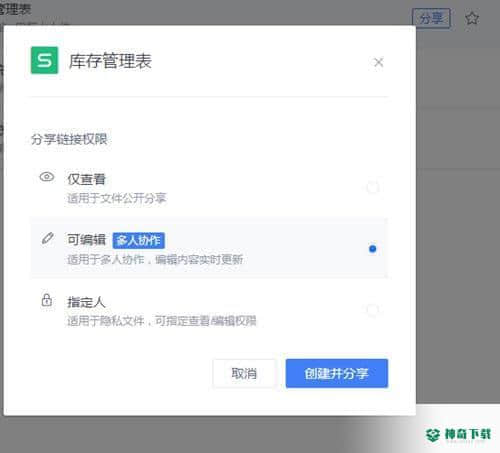Choose the 仅查看 option label
Viewport: 500px width, 453px height.
point(86,179)
